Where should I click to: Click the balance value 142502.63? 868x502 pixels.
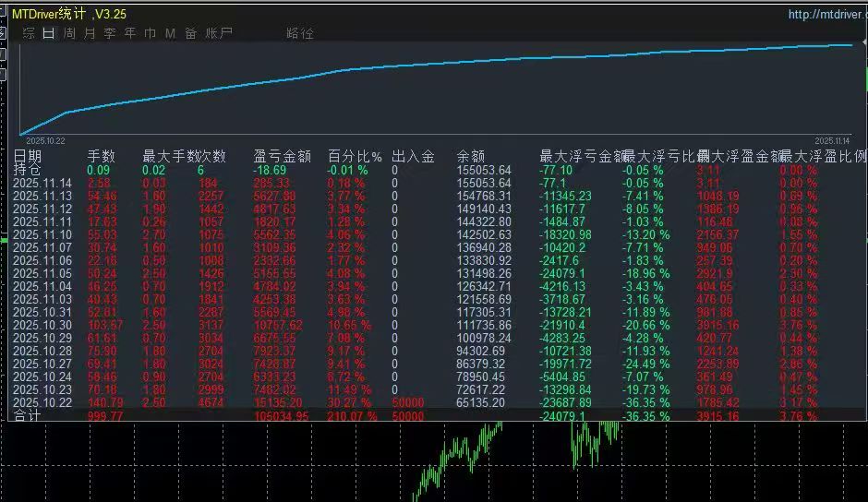(484, 234)
